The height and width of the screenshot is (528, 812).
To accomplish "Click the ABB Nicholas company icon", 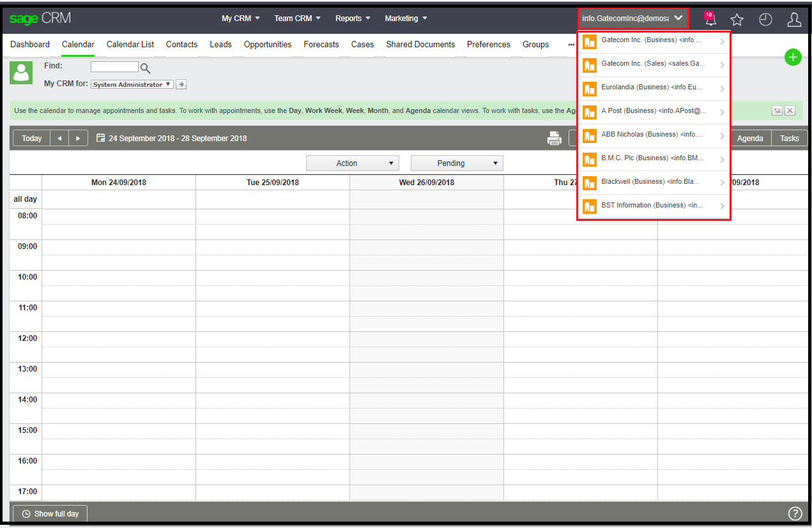I will [590, 136].
